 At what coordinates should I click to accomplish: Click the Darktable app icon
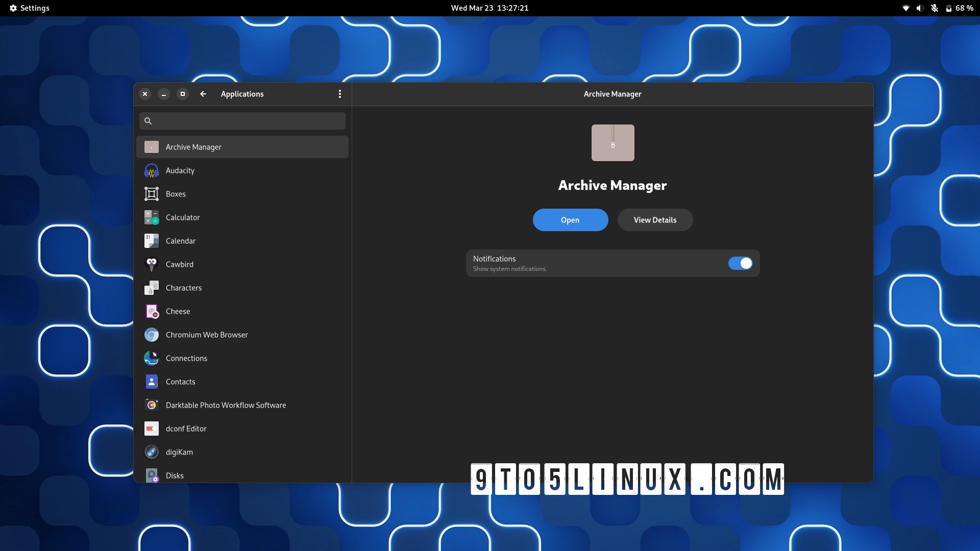151,405
